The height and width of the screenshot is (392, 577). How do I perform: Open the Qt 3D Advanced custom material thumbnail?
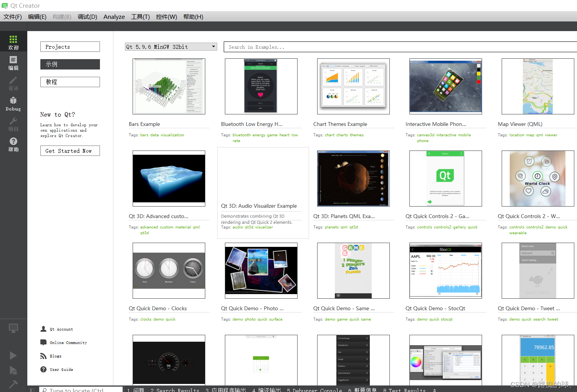[169, 179]
